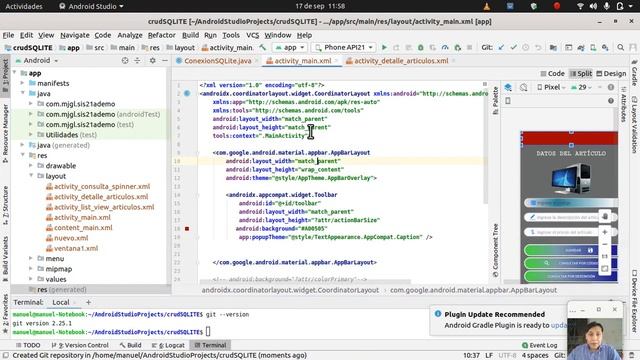Screen dimensions: 640x360
Task: Click the zoom out minus in preview
Action: click(x=605, y=244)
